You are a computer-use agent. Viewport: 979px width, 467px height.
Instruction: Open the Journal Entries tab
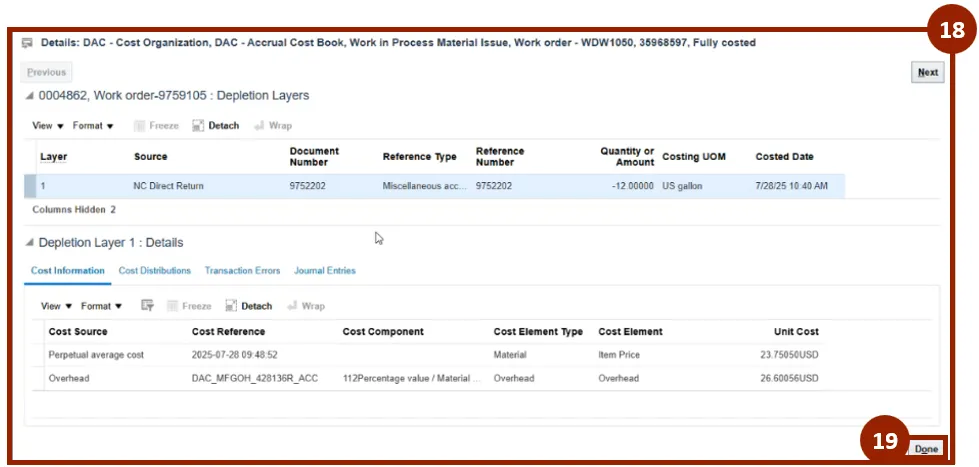[324, 271]
